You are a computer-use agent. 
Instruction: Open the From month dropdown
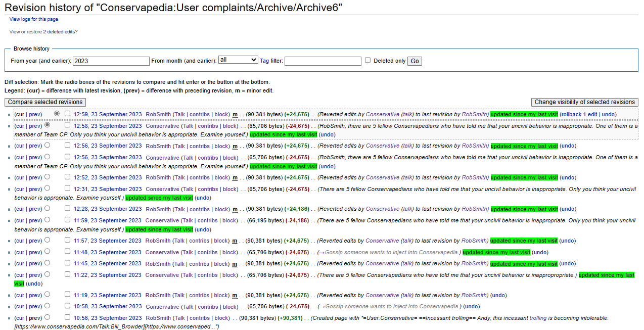pos(238,60)
